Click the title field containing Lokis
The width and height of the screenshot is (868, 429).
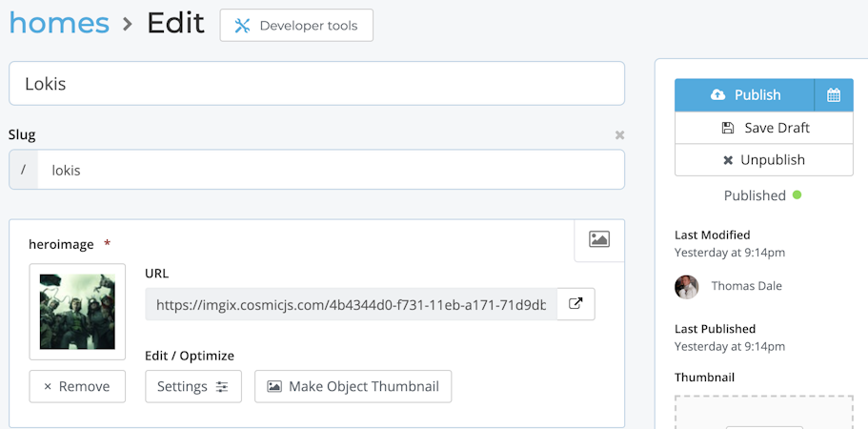tap(316, 84)
